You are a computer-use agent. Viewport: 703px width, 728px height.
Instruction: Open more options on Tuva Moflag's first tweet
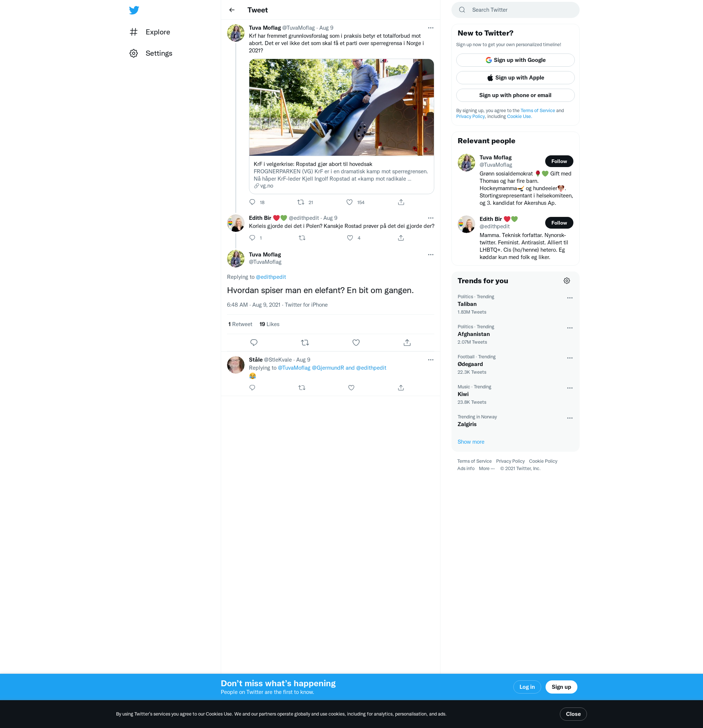coord(431,28)
